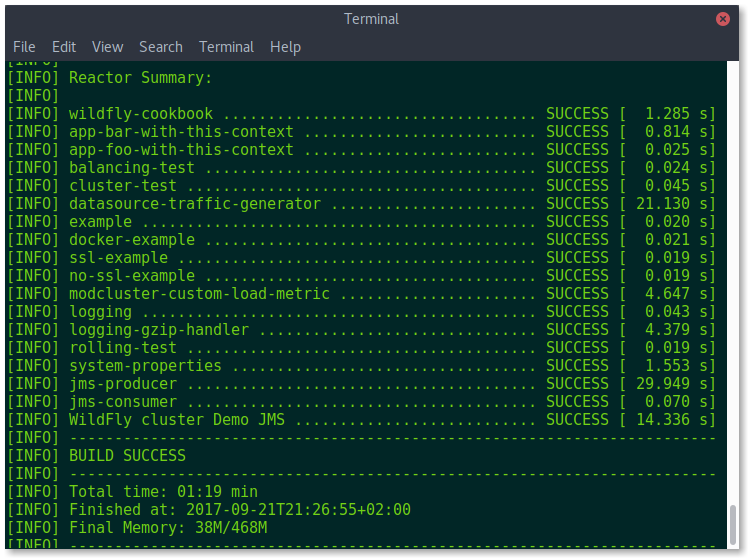Viewport: 748px width, 558px height.
Task: Click the 'app-bar-with-this-context' module name
Action: (181, 132)
